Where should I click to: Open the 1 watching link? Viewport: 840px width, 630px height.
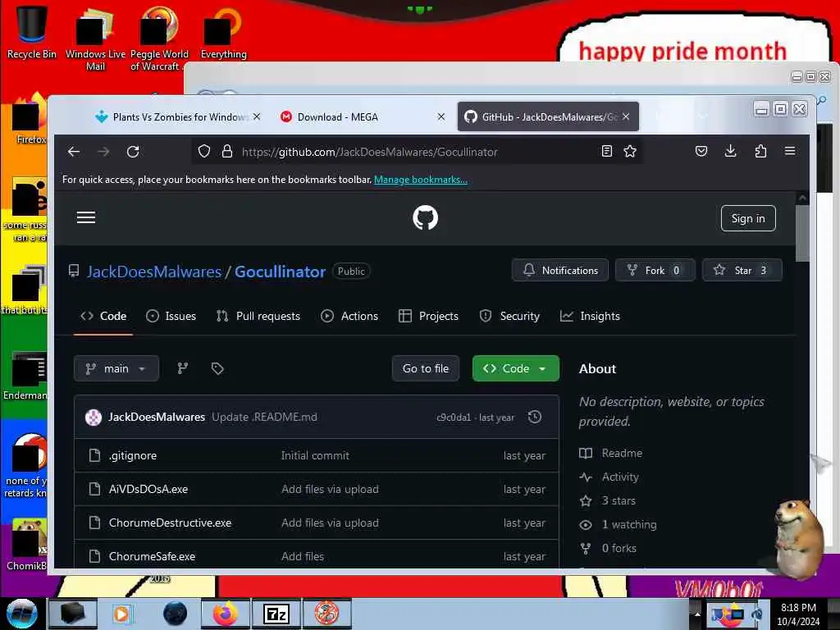pos(618,524)
